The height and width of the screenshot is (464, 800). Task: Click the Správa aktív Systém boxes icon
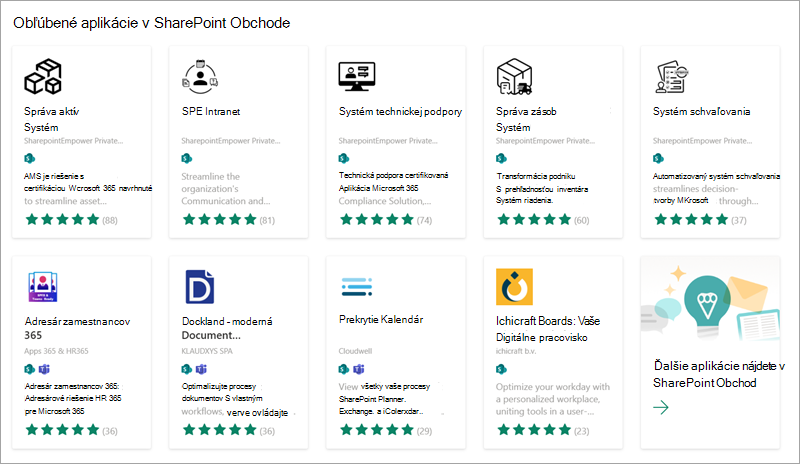43,77
